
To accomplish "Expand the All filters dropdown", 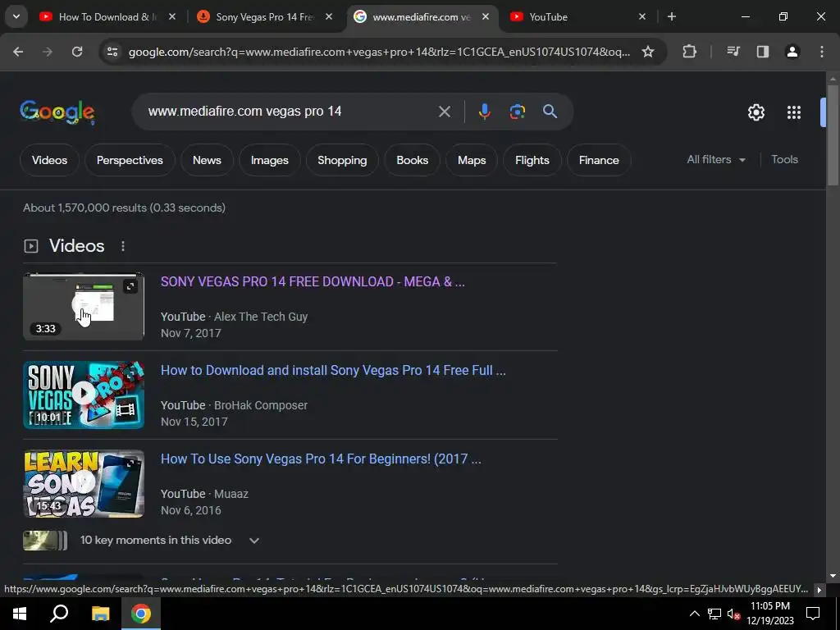I will coord(715,160).
